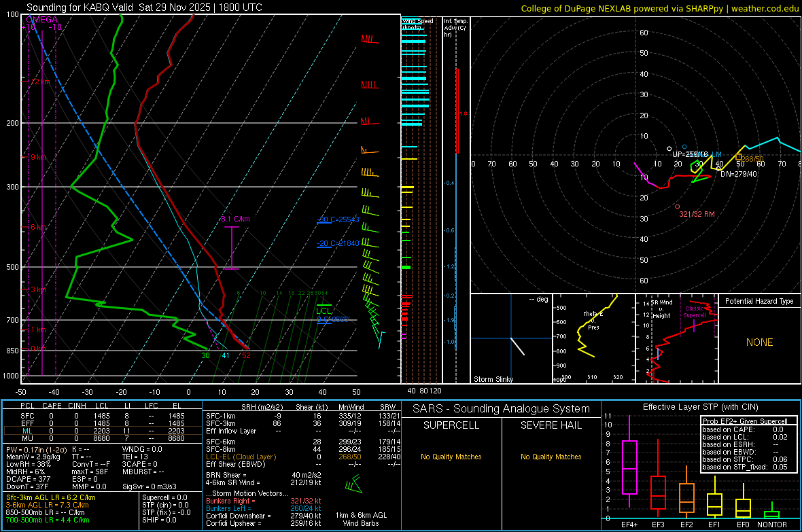The height and width of the screenshot is (532, 802).
Task: Click the Wind Speed (knots) header
Action: pos(417,24)
